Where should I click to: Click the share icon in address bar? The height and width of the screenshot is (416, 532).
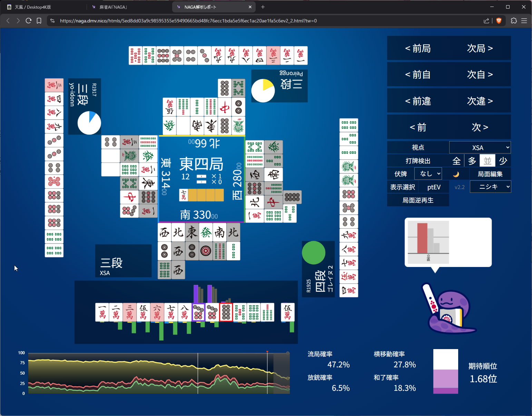point(486,21)
